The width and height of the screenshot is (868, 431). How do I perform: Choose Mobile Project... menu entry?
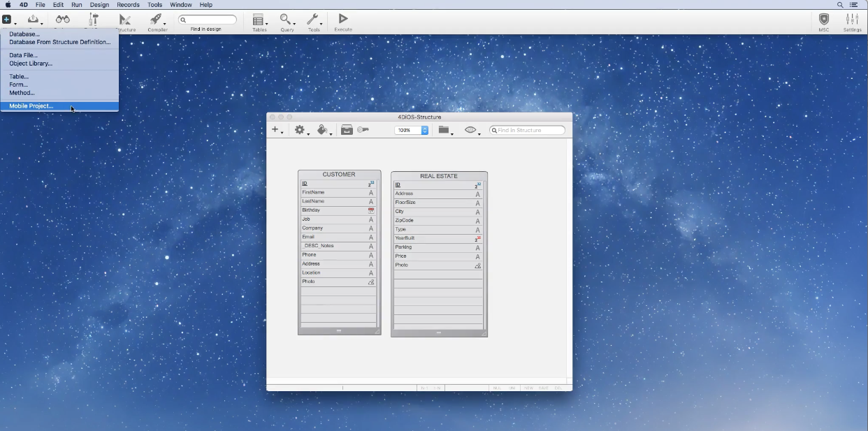point(59,106)
